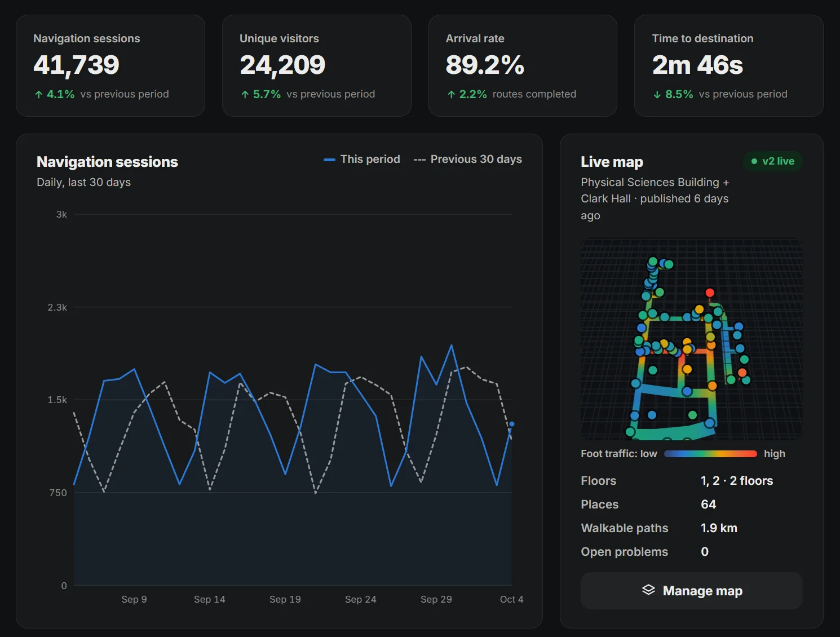
Task: Click the Sep 19 axis label
Action: [x=285, y=599]
